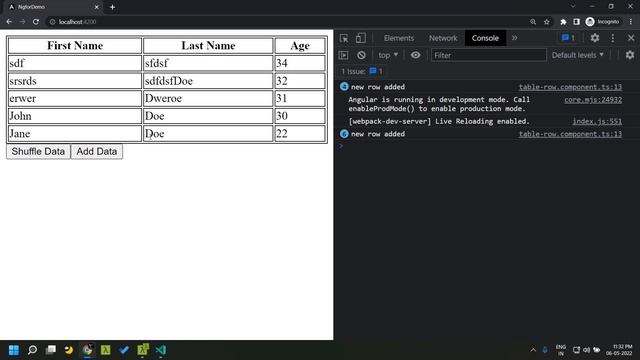Toggle the live expression eye icon

[x=415, y=55]
